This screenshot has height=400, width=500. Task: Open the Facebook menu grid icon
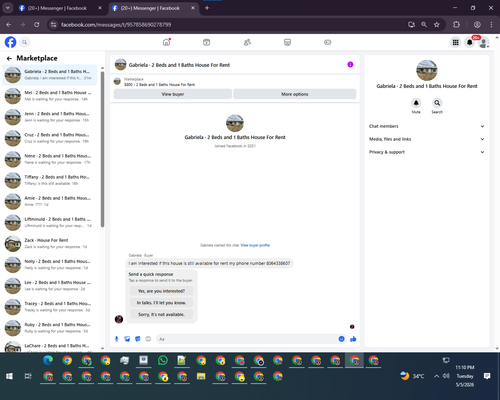click(x=455, y=42)
